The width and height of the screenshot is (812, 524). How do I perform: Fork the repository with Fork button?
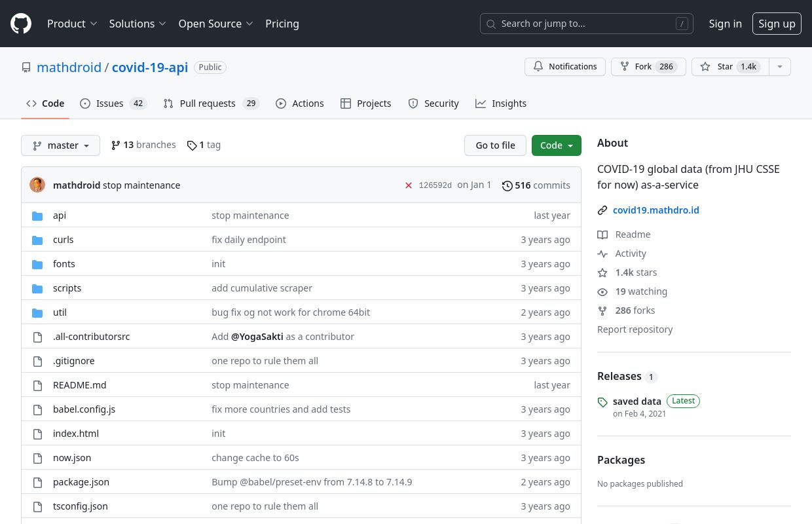pyautogui.click(x=648, y=67)
